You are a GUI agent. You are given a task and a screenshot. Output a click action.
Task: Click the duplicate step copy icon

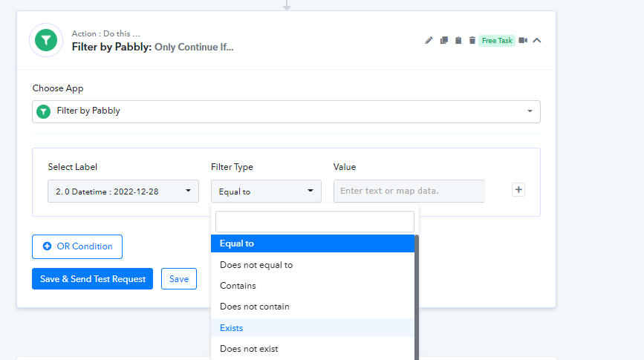point(443,40)
